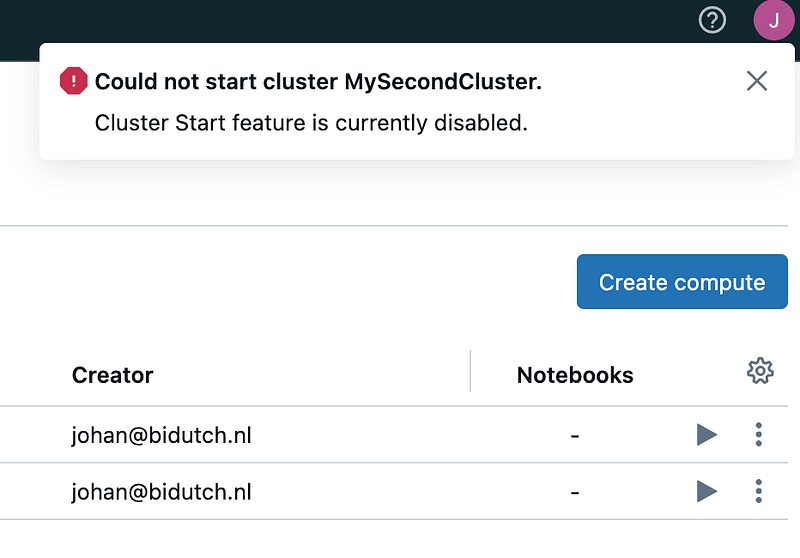Viewport: 800px width, 558px height.
Task: Start the cluster in the second row
Action: pos(707,492)
